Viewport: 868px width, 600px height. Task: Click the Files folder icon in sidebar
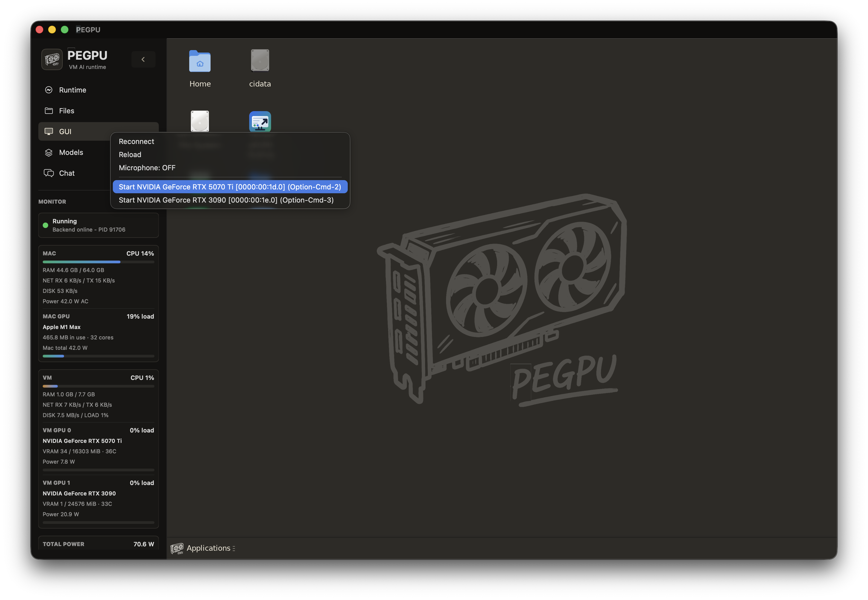[48, 111]
